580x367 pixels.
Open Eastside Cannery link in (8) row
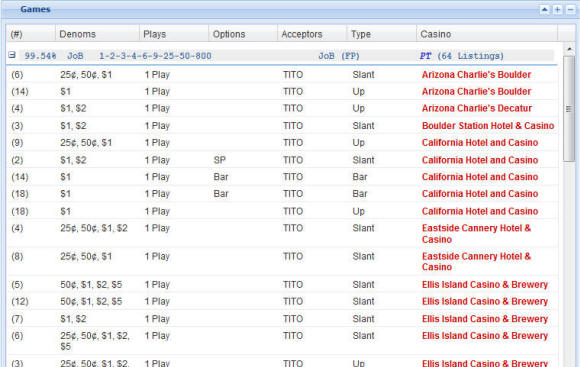click(476, 262)
